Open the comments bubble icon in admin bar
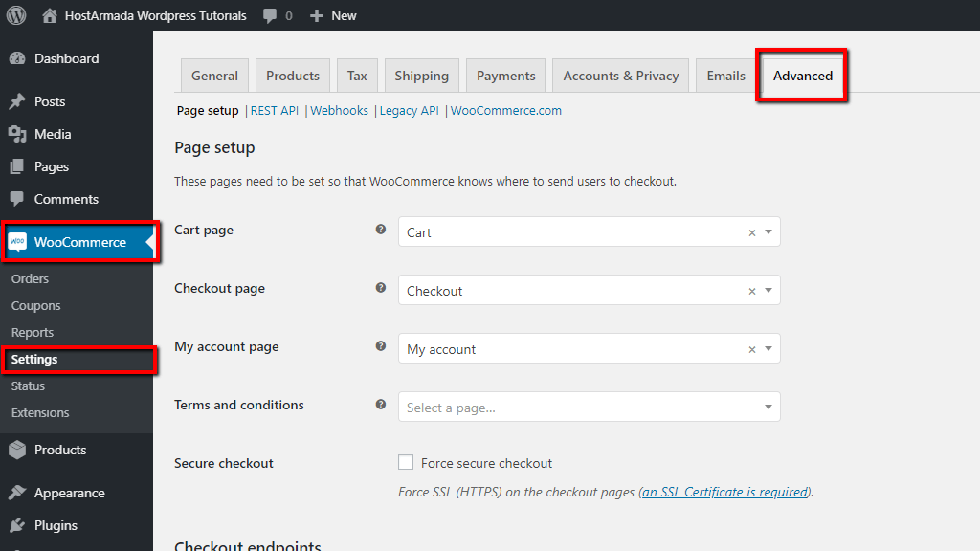The height and width of the screenshot is (551, 980). pos(271,15)
